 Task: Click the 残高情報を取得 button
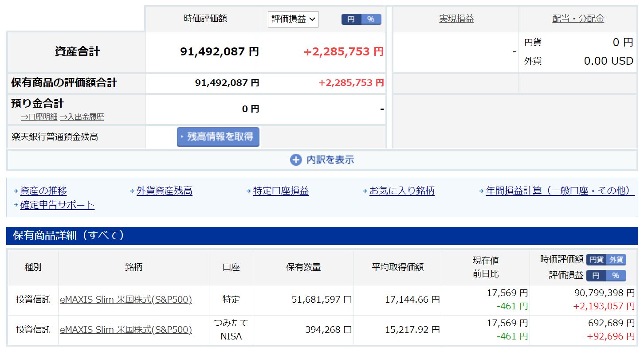(218, 137)
